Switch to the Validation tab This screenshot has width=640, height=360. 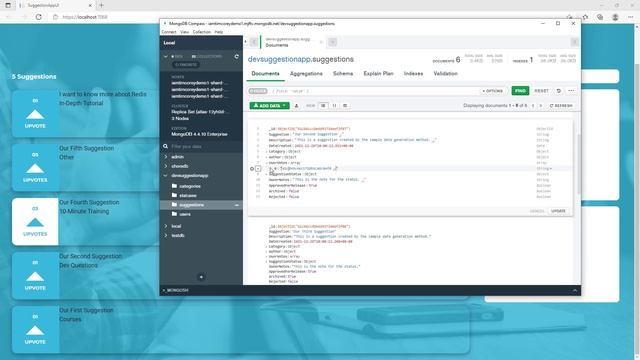click(x=445, y=73)
